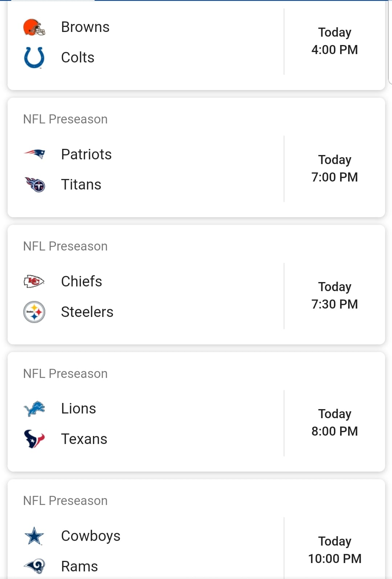The width and height of the screenshot is (392, 579).
Task: Tap the Rams team logo
Action: point(34,566)
